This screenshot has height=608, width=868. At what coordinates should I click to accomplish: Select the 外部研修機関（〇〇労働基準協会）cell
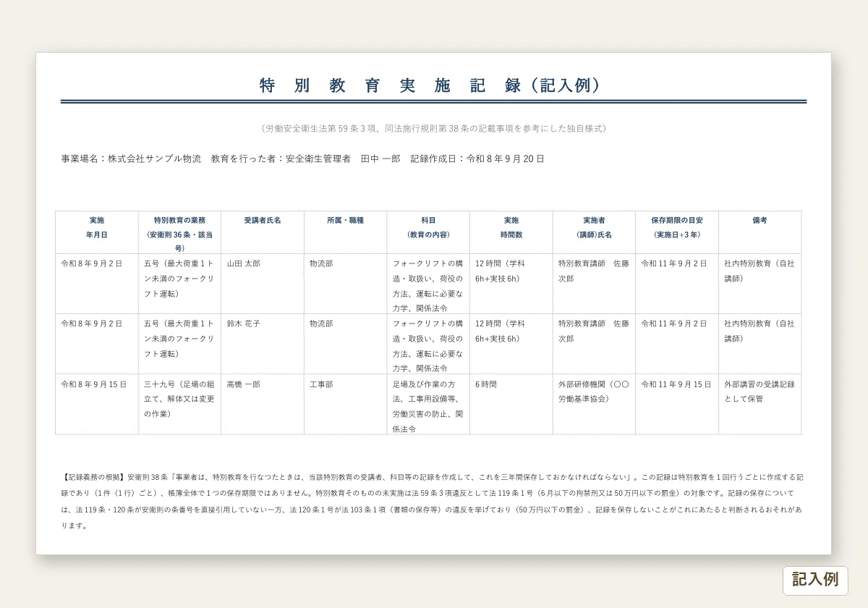point(595,404)
